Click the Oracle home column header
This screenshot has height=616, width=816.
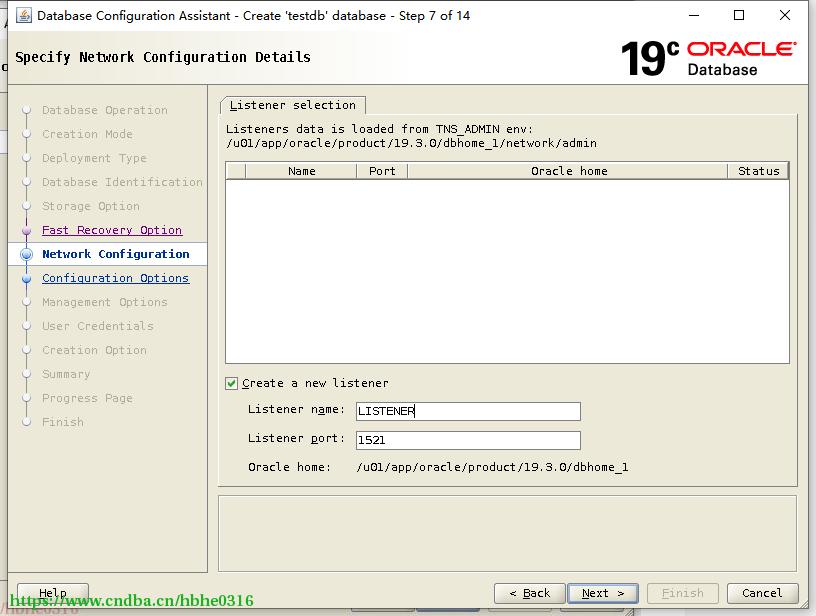point(568,171)
